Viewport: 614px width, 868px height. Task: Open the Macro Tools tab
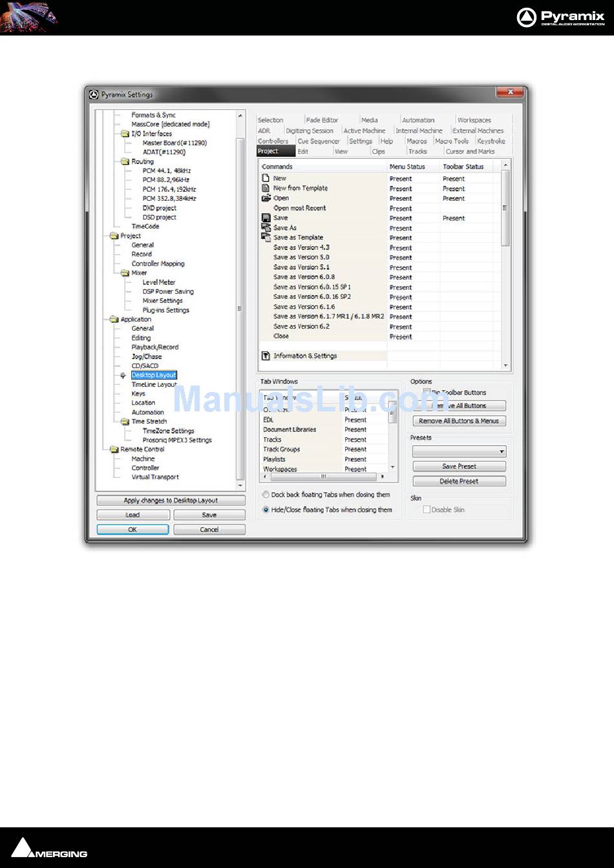pos(452,141)
